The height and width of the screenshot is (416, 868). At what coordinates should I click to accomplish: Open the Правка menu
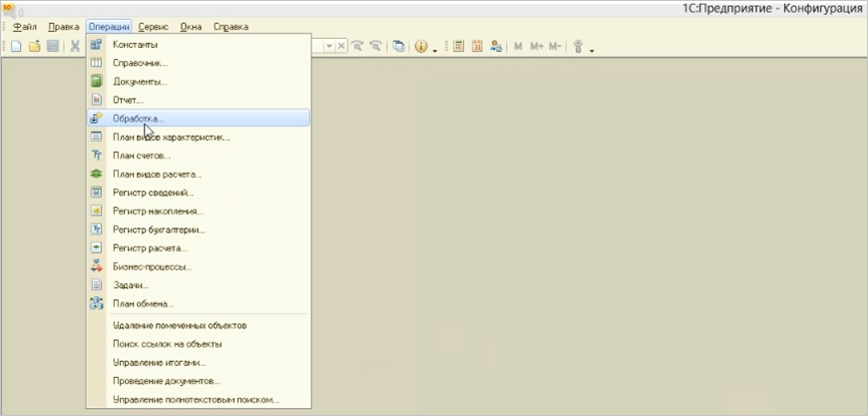click(x=64, y=27)
